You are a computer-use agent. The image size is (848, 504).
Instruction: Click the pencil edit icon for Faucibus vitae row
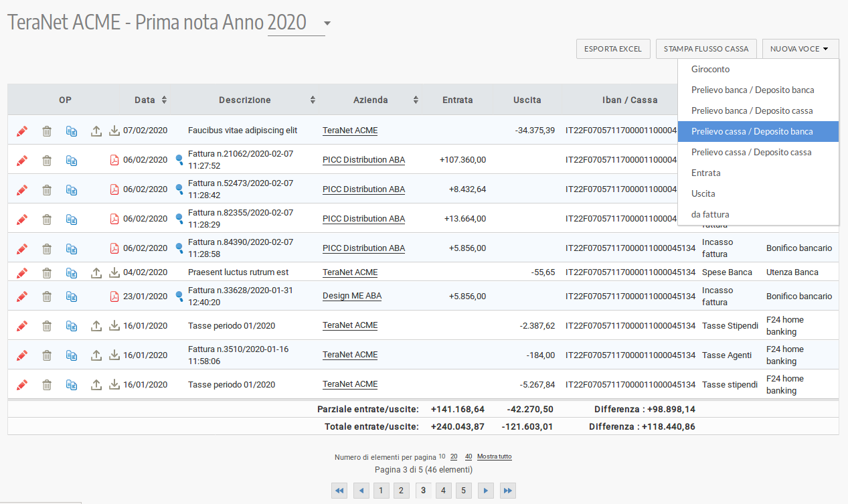click(x=22, y=131)
